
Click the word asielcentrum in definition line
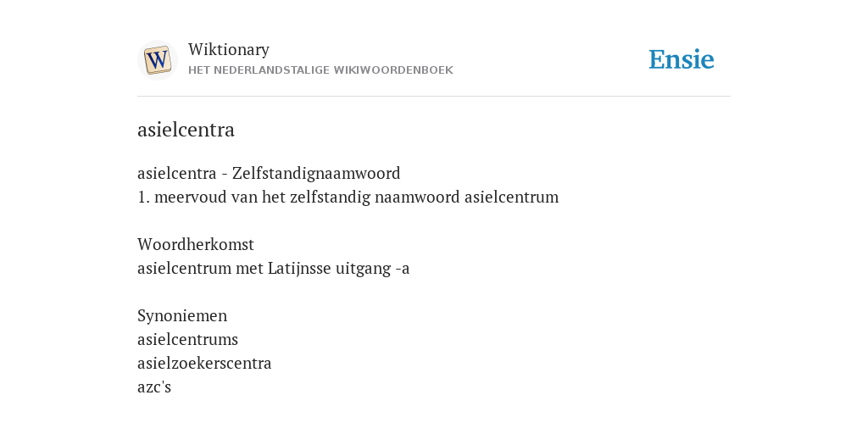pos(511,197)
